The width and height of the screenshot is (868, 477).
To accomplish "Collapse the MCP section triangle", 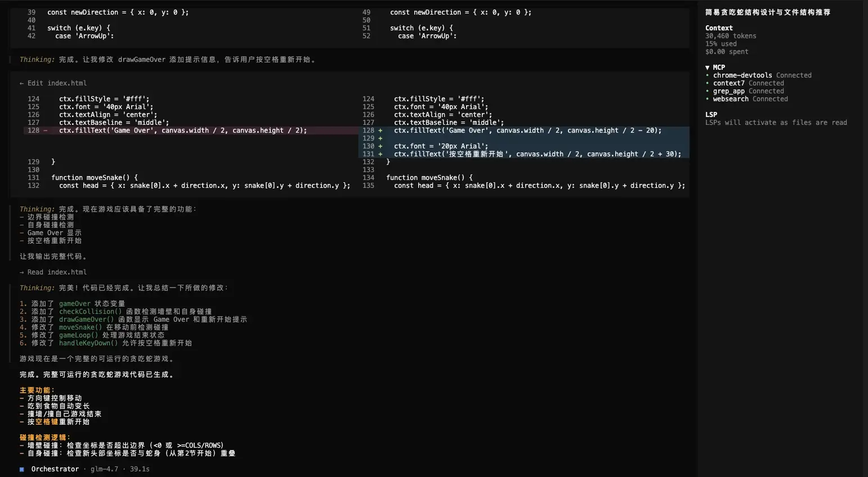I will 708,67.
